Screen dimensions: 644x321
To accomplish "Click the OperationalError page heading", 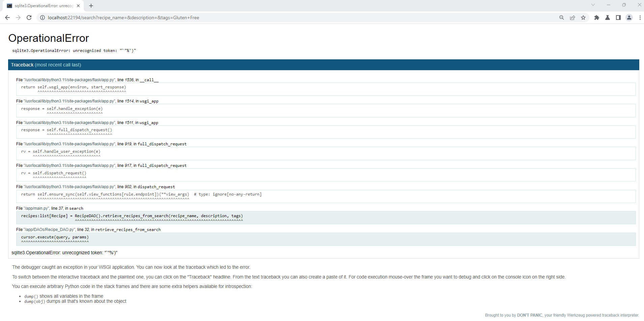I will coord(49,38).
